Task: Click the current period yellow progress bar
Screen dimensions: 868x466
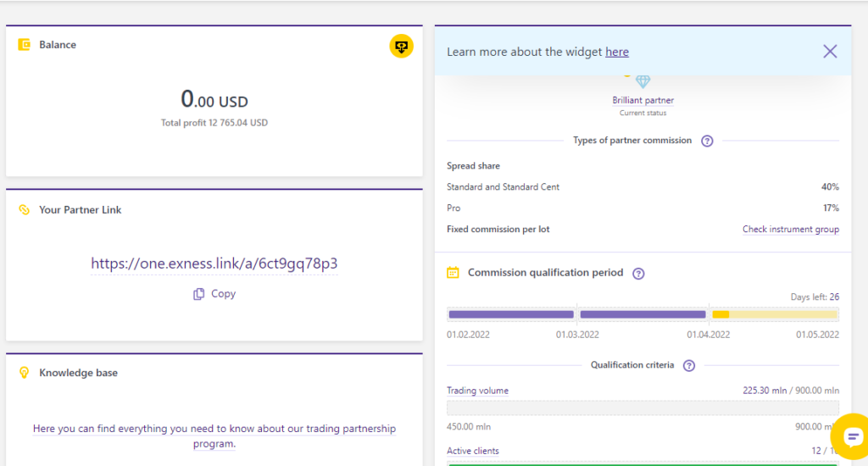Action: [773, 314]
